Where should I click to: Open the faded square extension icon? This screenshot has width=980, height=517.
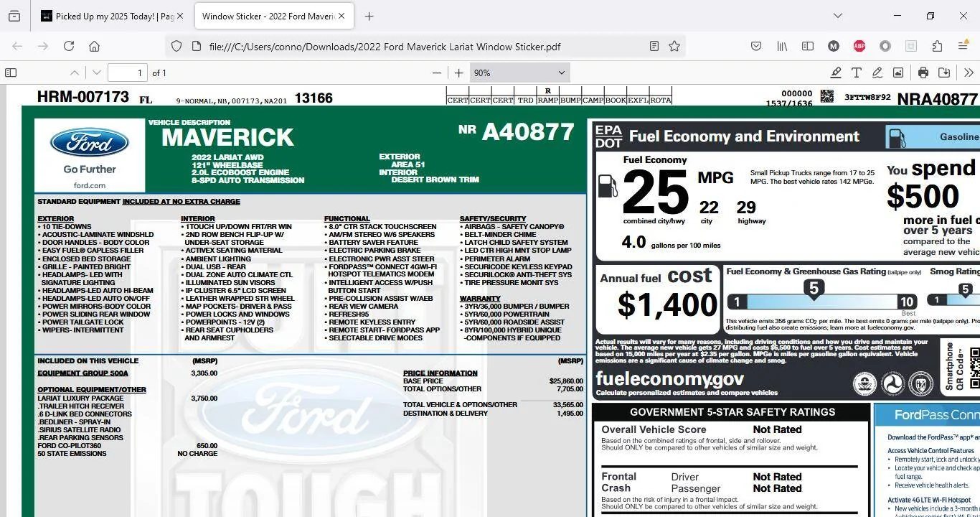click(x=911, y=46)
